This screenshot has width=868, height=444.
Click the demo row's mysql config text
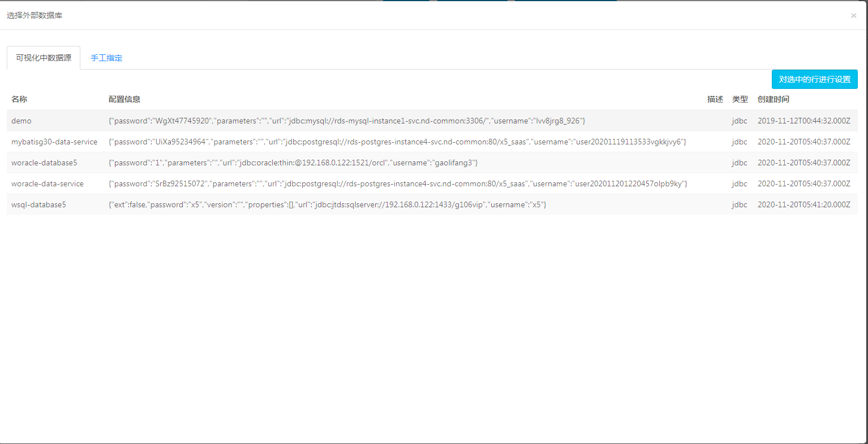347,121
